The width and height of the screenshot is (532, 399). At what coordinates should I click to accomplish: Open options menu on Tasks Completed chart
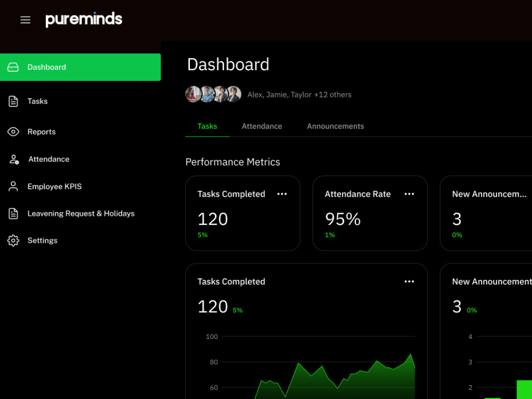[x=409, y=281]
